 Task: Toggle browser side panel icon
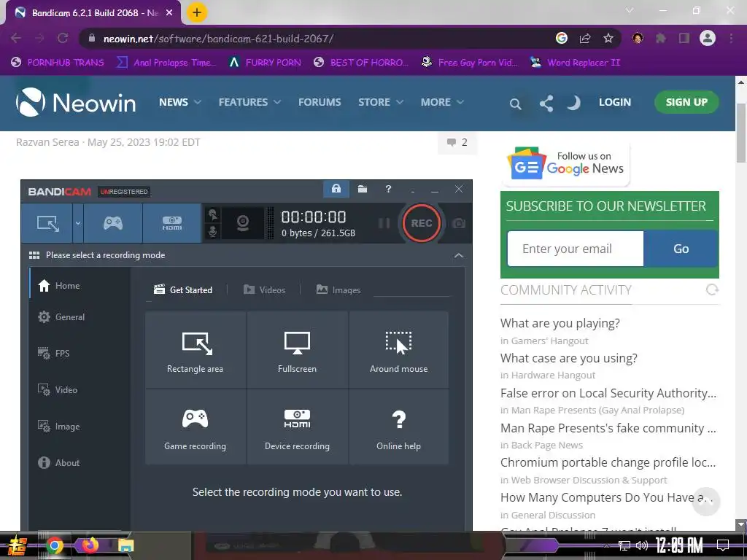(x=684, y=38)
